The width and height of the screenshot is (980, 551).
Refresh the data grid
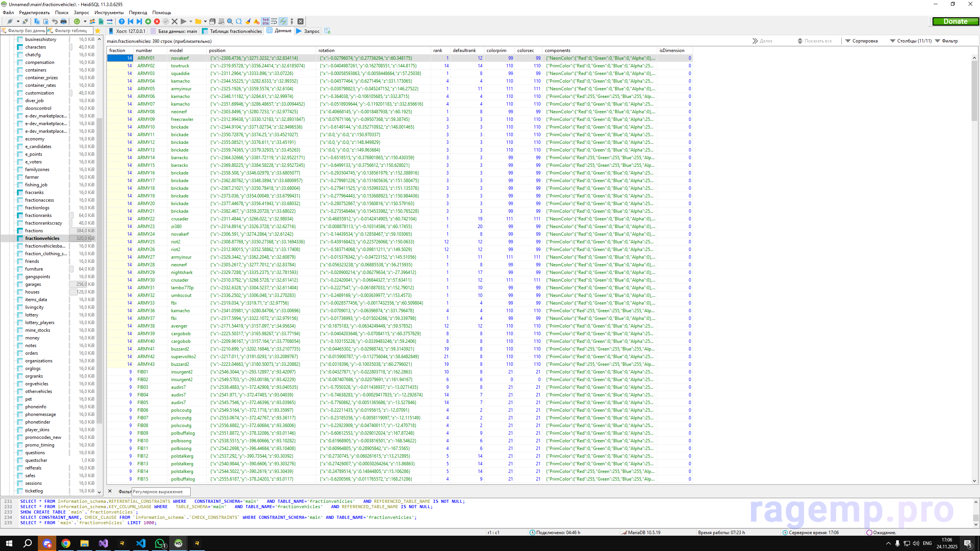(x=77, y=21)
